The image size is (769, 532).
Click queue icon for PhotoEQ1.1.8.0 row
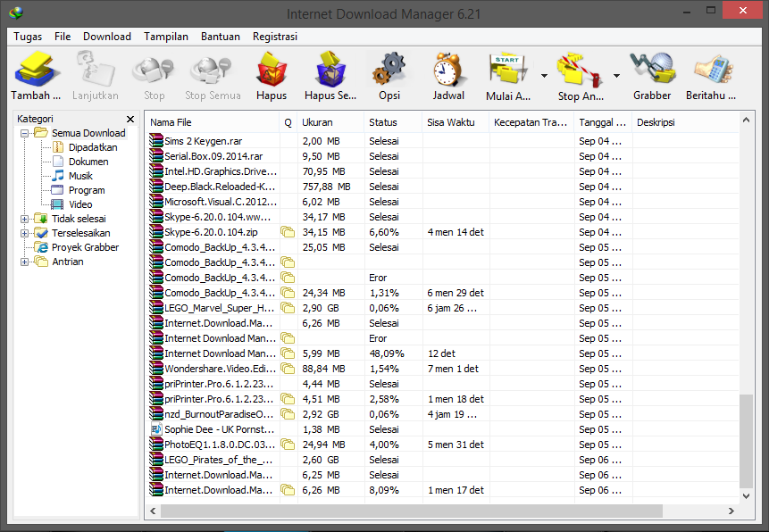point(288,445)
